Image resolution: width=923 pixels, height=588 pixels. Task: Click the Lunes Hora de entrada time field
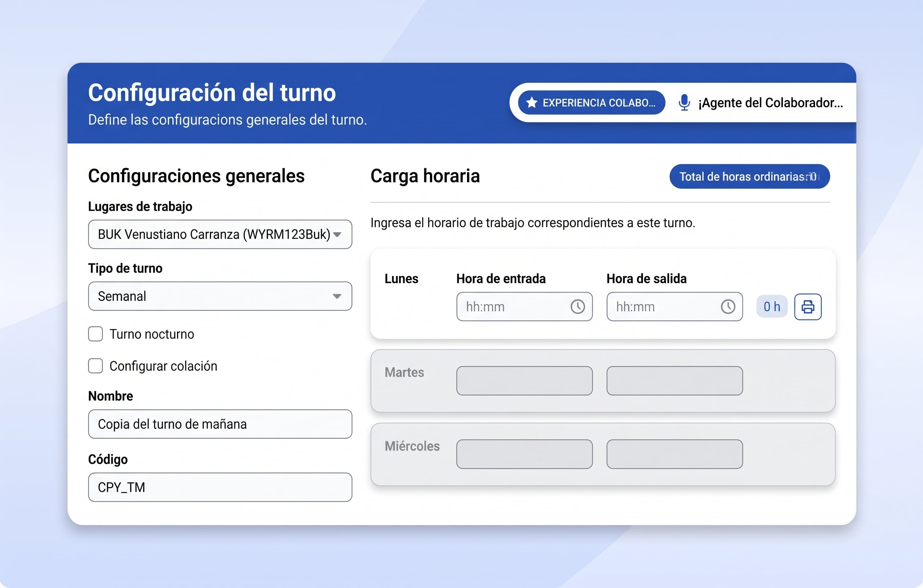(524, 307)
